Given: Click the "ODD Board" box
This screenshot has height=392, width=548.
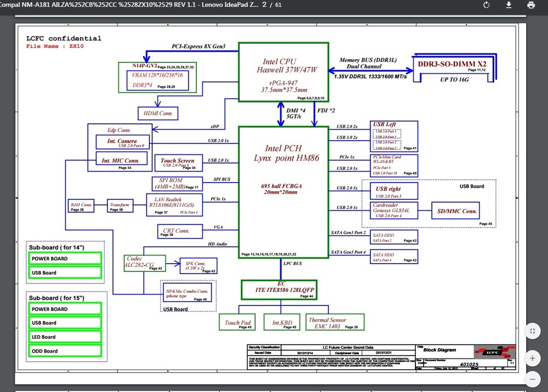Looking at the screenshot, I should pyautogui.click(x=65, y=351).
